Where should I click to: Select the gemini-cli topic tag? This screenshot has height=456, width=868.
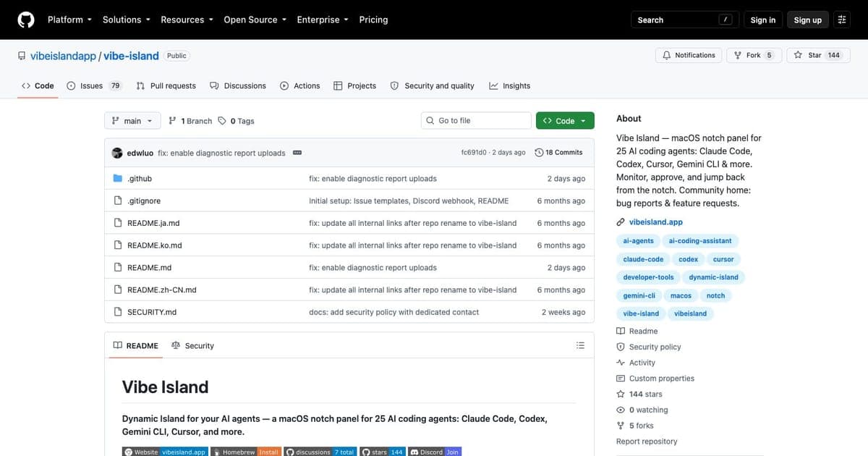(x=639, y=295)
